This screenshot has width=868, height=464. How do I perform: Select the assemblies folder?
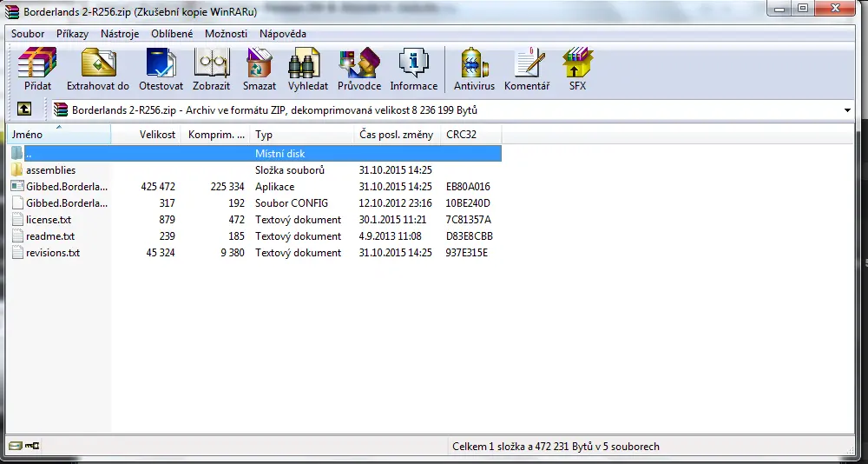(x=50, y=170)
